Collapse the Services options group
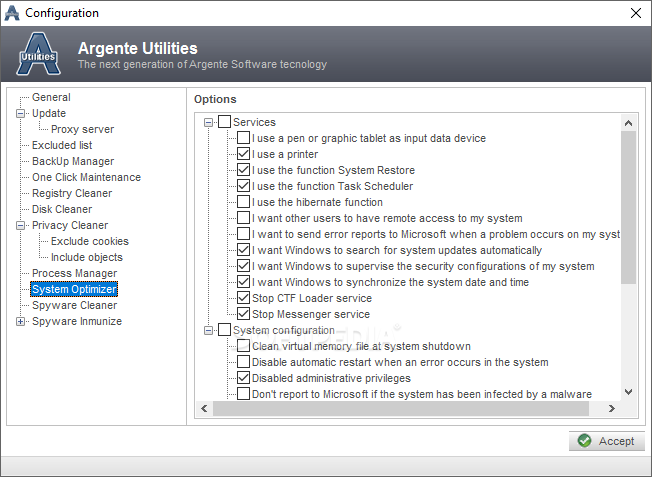 208,122
